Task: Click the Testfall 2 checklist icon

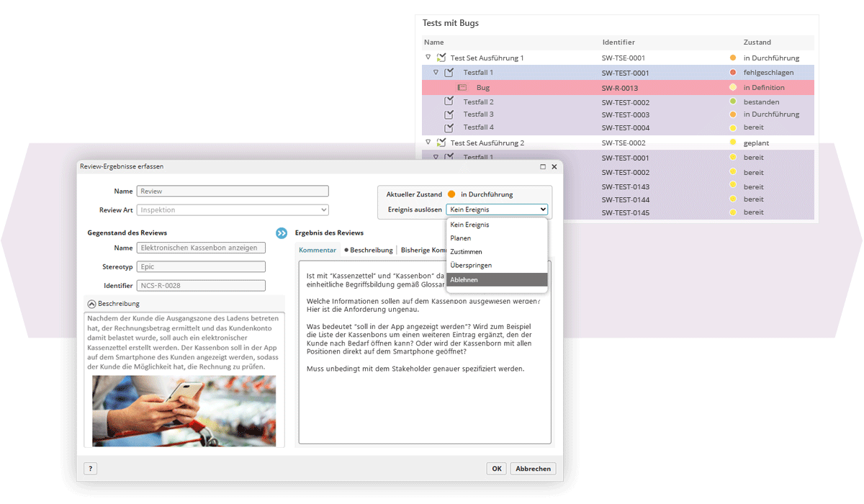Action: click(x=449, y=102)
